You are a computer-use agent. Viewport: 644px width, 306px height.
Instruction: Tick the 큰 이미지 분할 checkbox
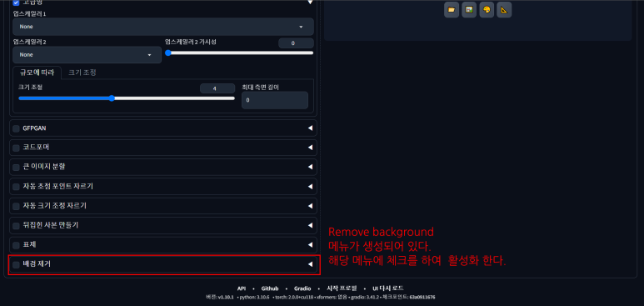click(x=16, y=168)
